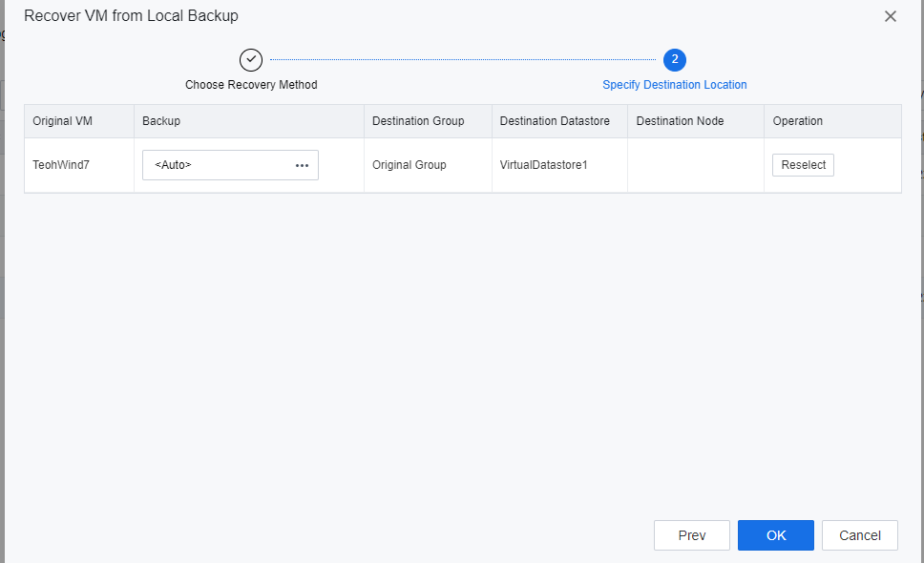Close the Recover VM dialog with X
The image size is (924, 563).
coord(890,16)
